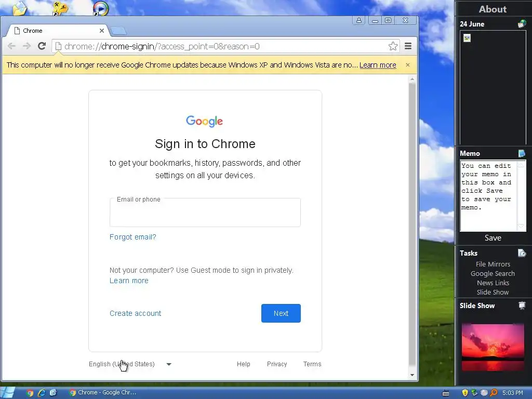Click the yellow security shield tray icon
532x399 pixels.
(465, 393)
